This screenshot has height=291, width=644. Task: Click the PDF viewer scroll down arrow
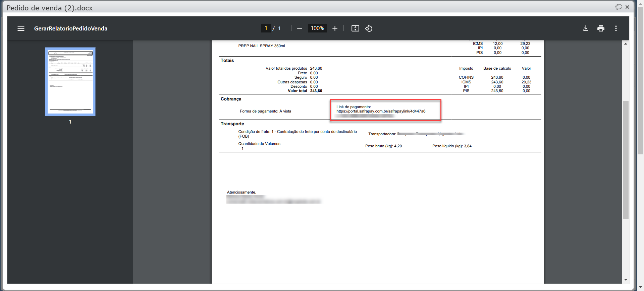point(626,280)
